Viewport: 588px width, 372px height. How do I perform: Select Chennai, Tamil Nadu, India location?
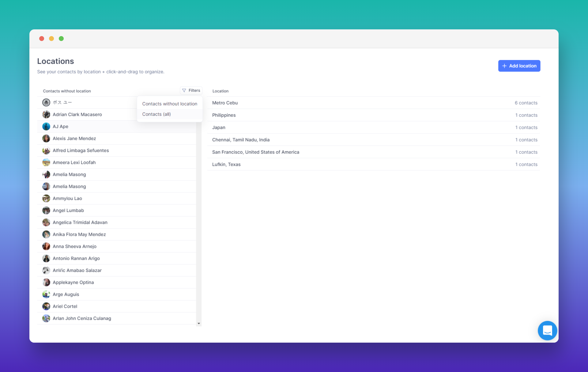373,140
